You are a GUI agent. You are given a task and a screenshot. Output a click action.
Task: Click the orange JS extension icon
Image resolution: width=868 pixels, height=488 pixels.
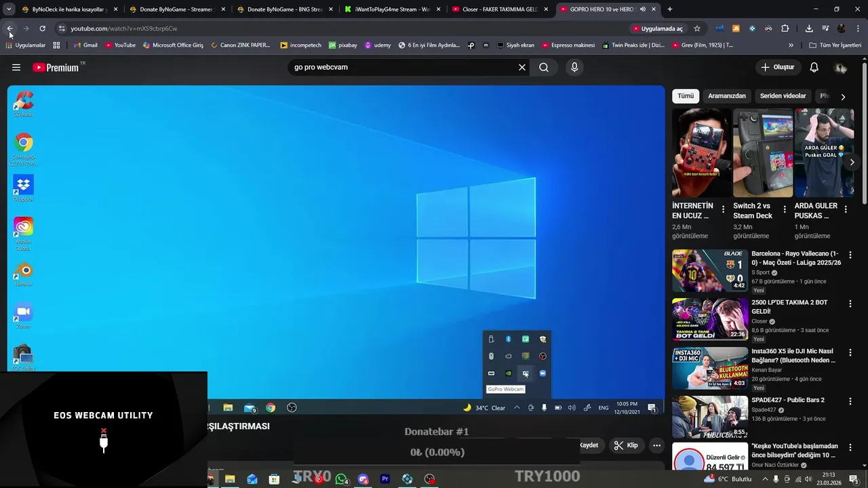click(x=736, y=28)
